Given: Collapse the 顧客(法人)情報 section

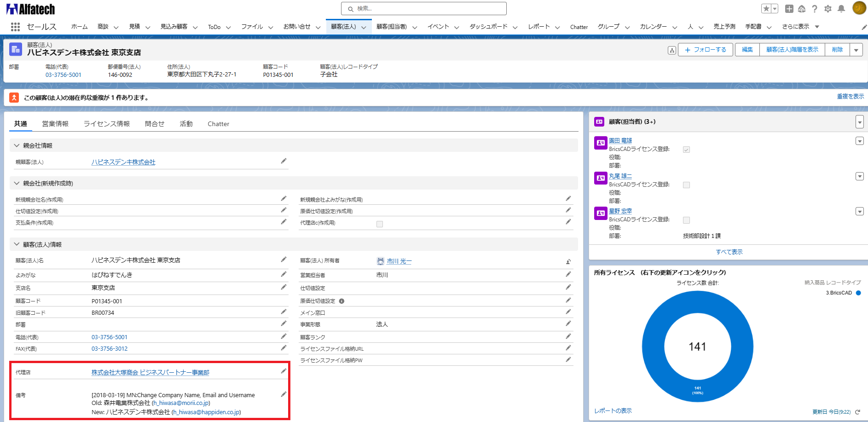Looking at the screenshot, I should pos(17,244).
